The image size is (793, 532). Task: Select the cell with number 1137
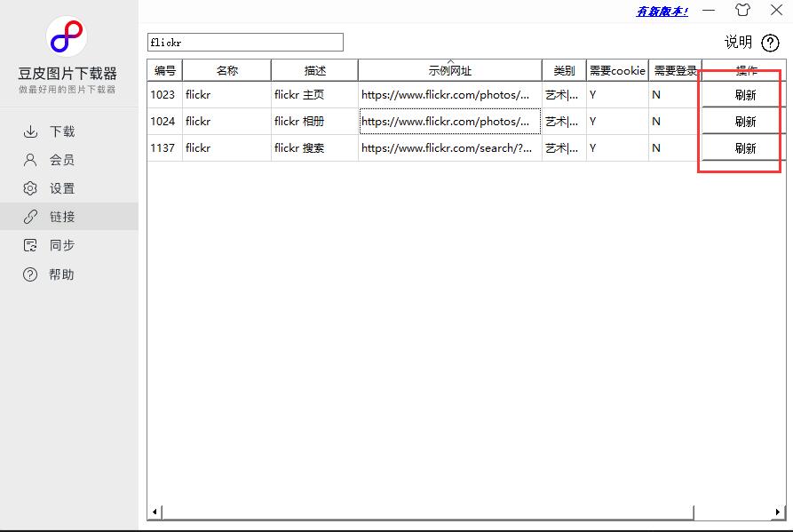tap(165, 148)
